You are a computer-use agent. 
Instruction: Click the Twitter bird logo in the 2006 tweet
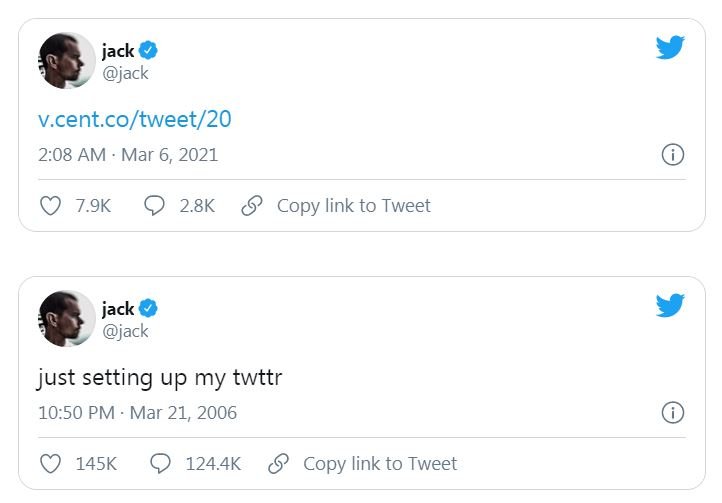tap(670, 305)
